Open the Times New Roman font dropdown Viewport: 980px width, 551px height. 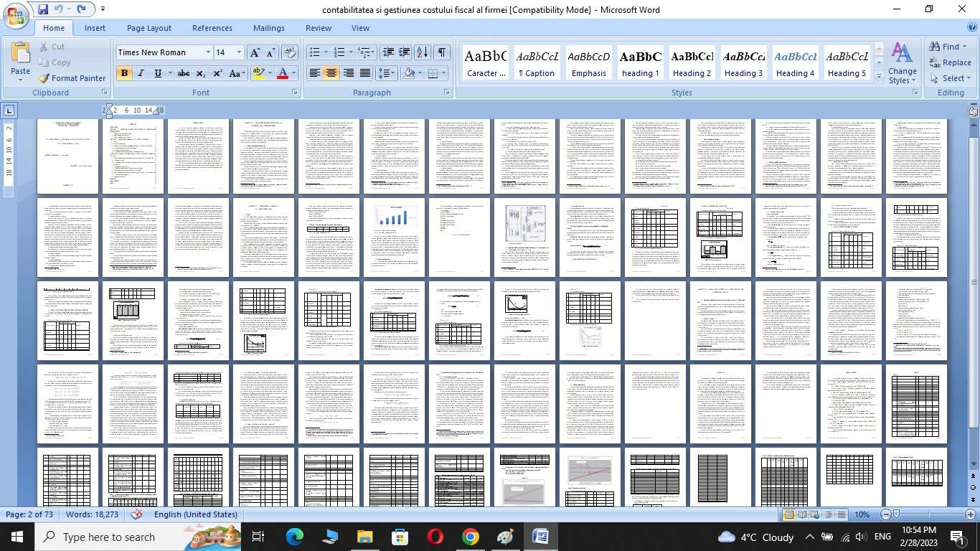(208, 52)
